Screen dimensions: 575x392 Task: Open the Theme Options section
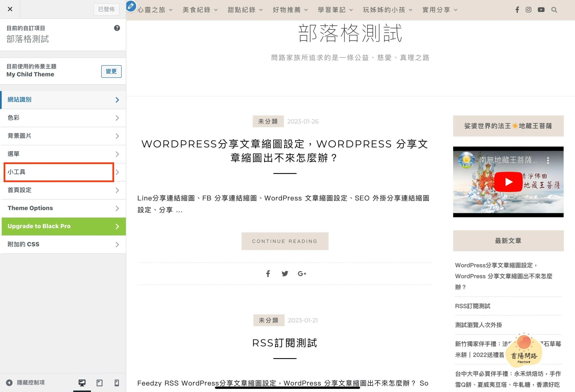[63, 208]
